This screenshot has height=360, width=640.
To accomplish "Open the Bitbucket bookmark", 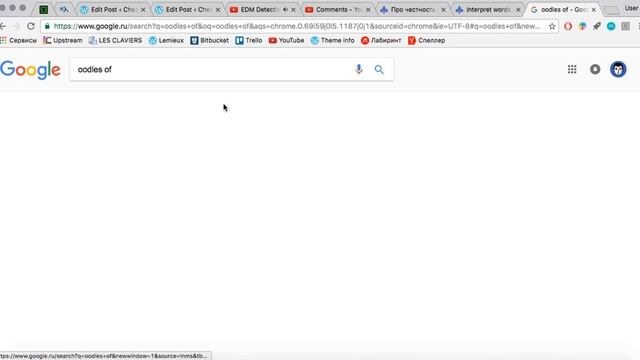I will tap(210, 40).
